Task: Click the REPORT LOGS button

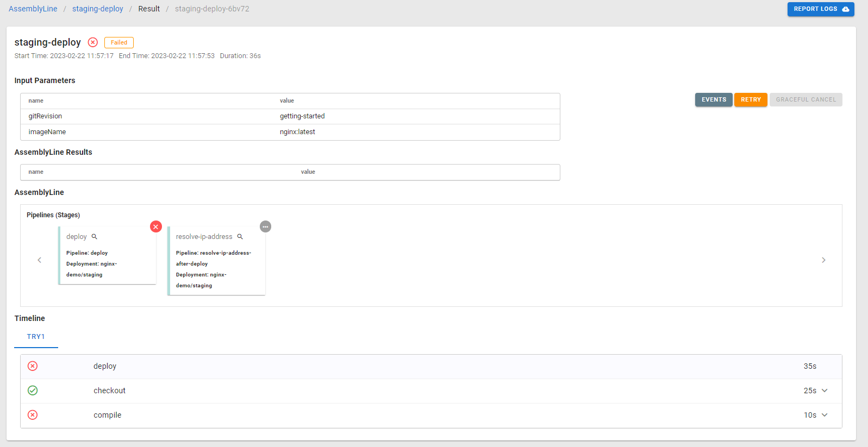Action: click(x=820, y=9)
